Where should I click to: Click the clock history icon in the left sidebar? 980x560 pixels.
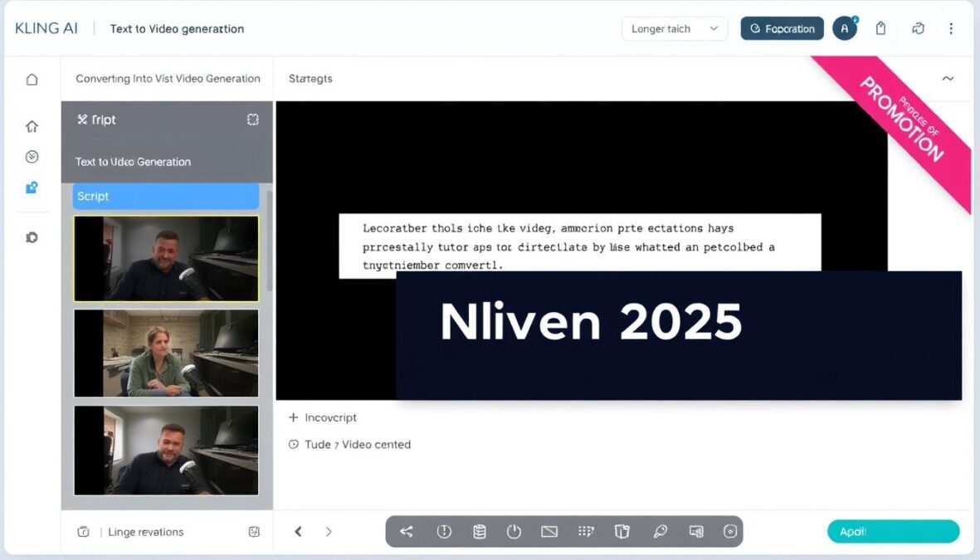pos(32,156)
